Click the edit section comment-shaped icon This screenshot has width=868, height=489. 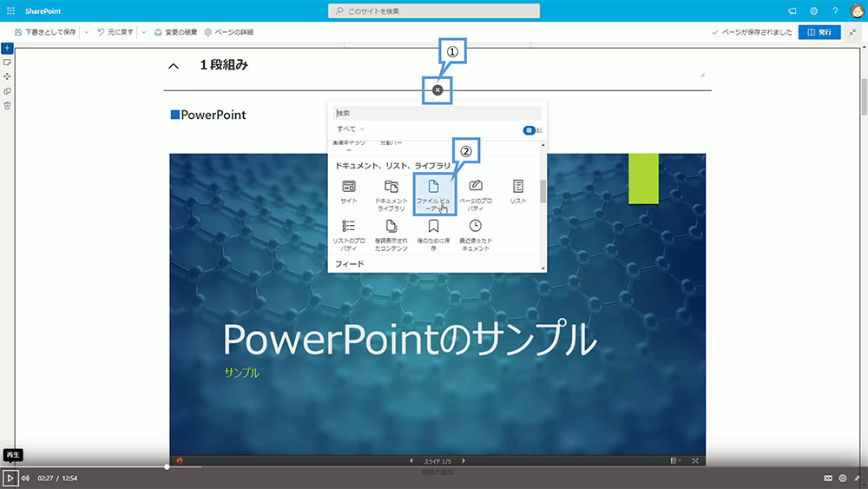tap(7, 63)
